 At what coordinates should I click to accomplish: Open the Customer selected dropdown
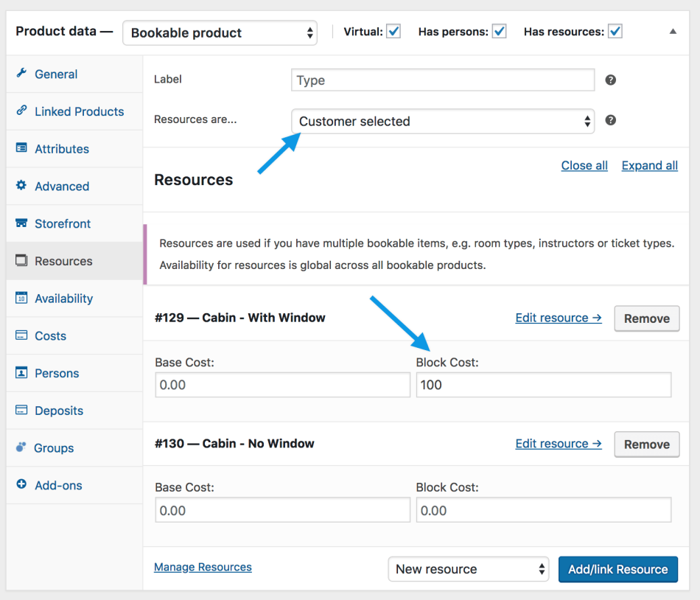442,122
